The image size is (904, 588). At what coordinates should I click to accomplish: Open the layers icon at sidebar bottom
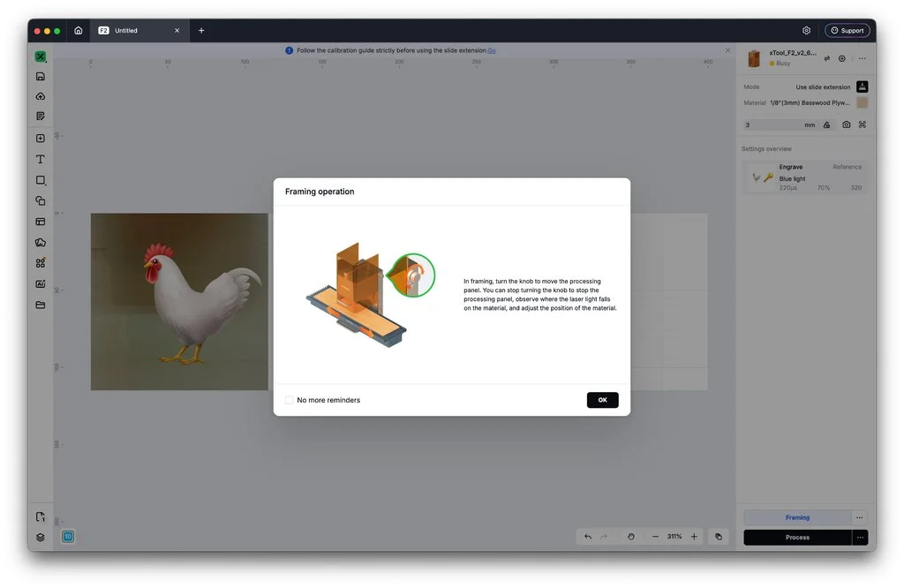pos(41,538)
